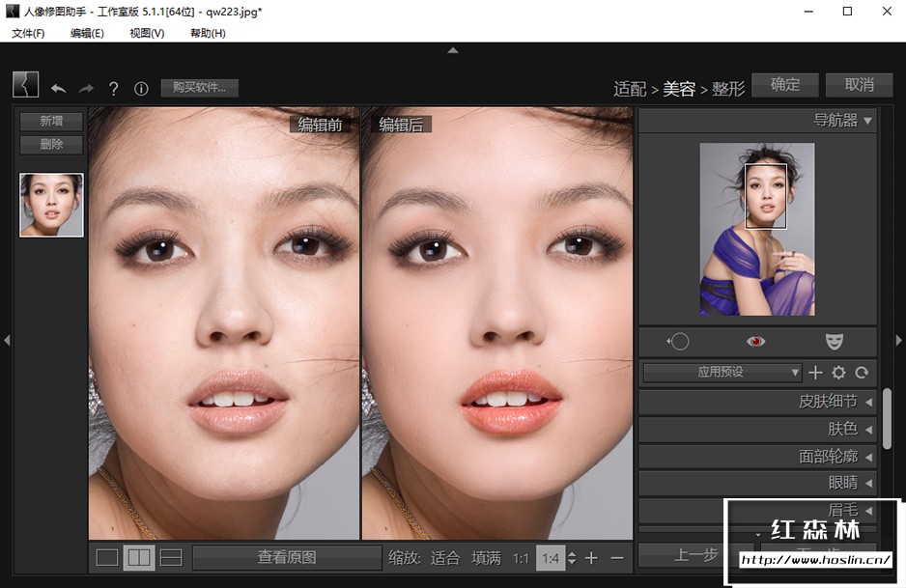Click the undo arrow icon
The height and width of the screenshot is (588, 906).
(x=58, y=89)
